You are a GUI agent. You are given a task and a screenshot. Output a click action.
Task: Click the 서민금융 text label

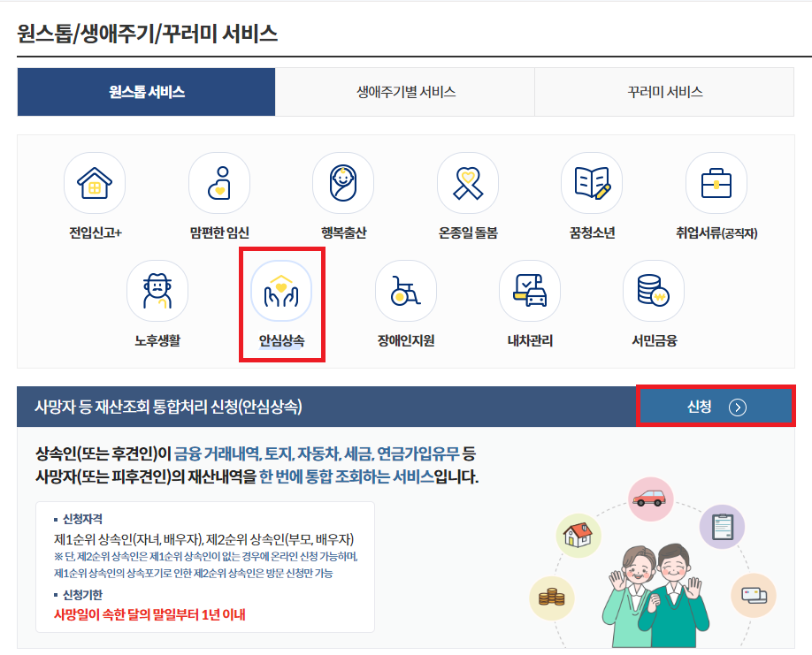click(655, 340)
